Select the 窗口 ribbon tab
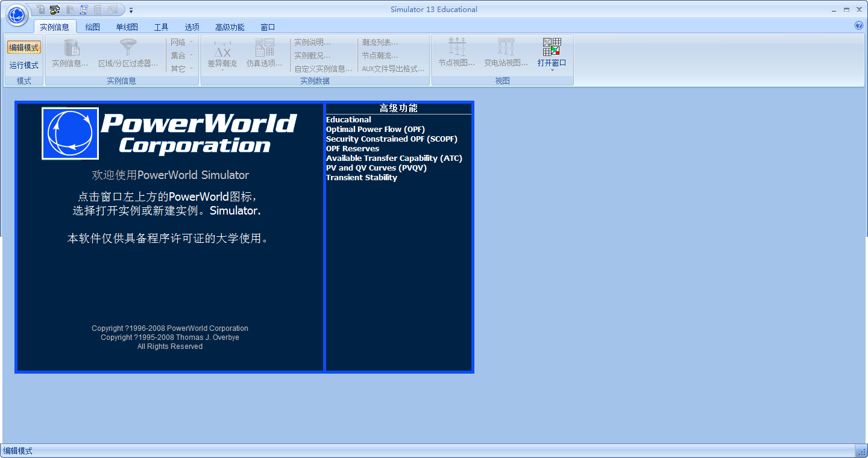Image resolution: width=868 pixels, height=458 pixels. (x=268, y=27)
